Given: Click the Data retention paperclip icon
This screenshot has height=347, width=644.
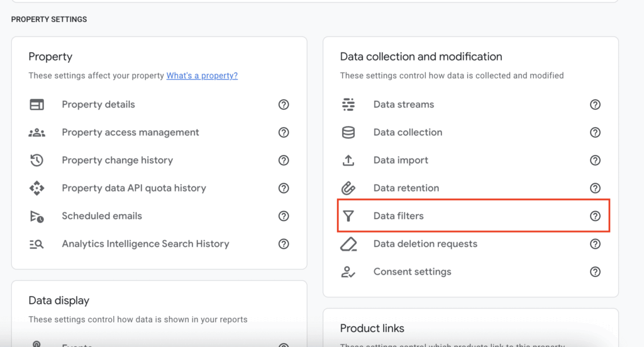Looking at the screenshot, I should point(348,188).
